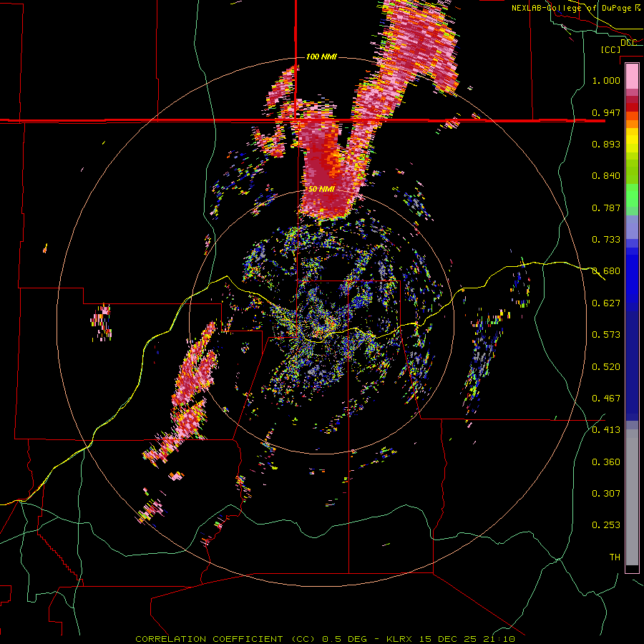Click the 0.840 scale value

click(606, 175)
